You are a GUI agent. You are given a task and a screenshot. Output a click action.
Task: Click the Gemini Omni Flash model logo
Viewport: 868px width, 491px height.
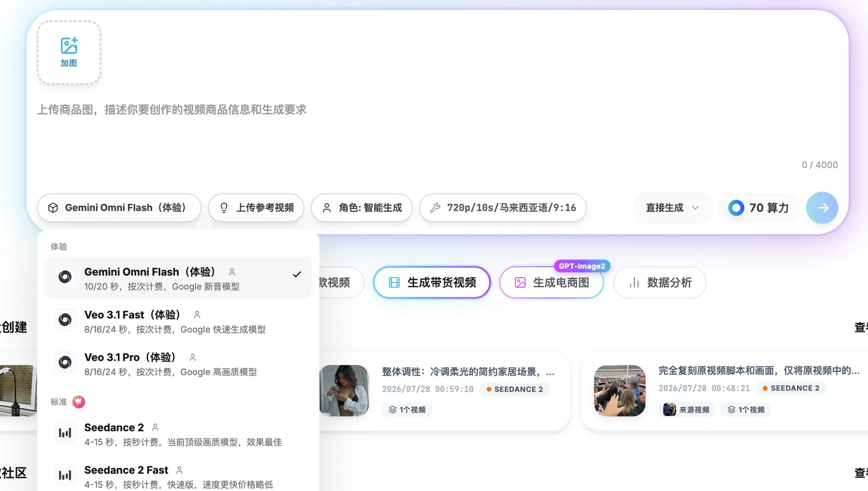tap(65, 277)
